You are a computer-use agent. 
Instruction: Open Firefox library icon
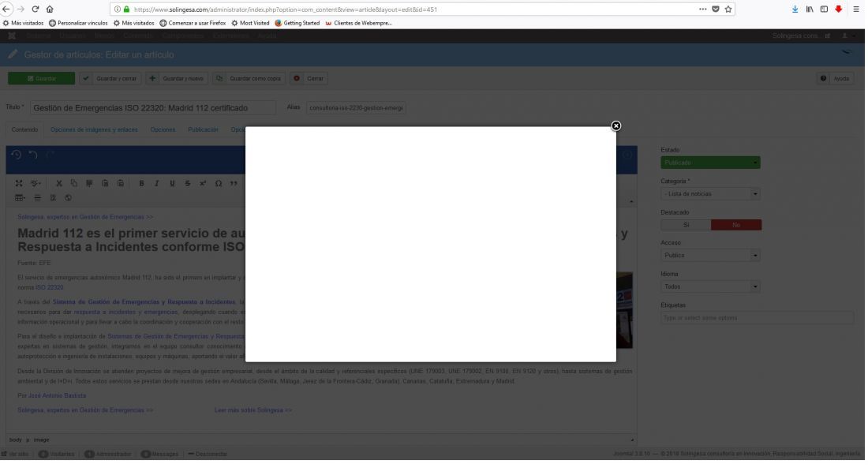810,9
